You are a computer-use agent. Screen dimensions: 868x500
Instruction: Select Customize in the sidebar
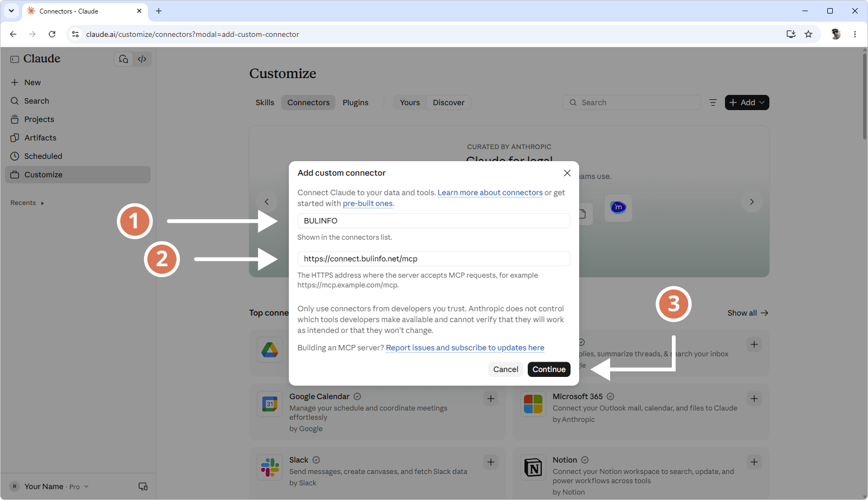click(x=78, y=175)
